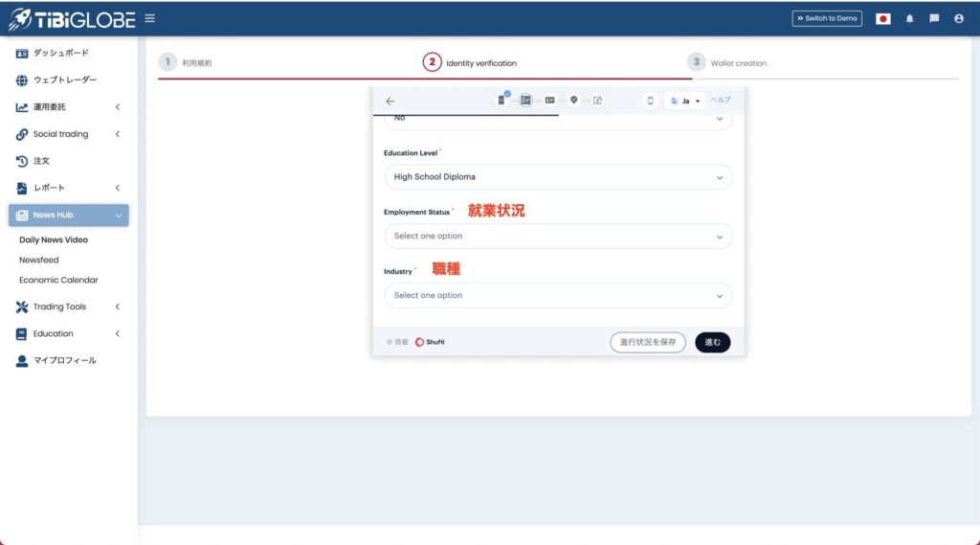Click the link icon beside Social trading

[x=22, y=134]
